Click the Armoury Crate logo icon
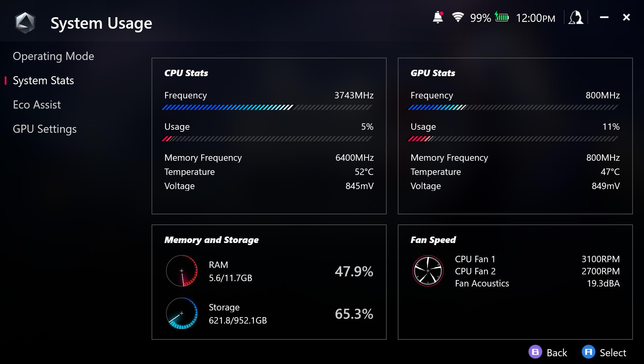The height and width of the screenshot is (364, 644). [x=25, y=23]
